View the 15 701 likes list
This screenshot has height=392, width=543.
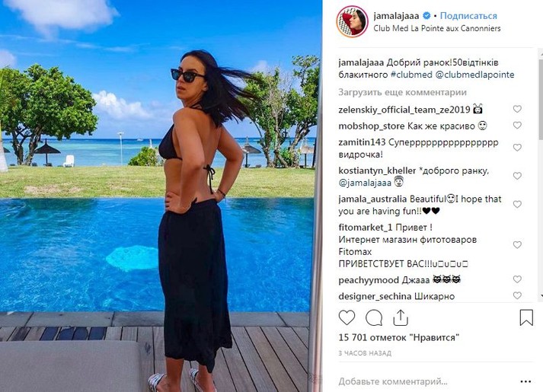(398, 337)
